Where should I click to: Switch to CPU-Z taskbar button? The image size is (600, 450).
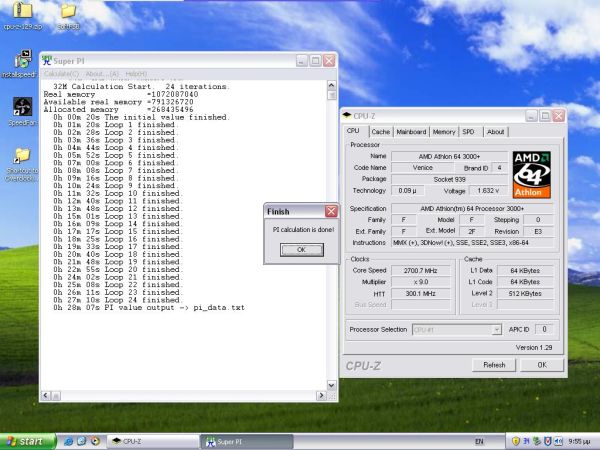click(x=153, y=441)
